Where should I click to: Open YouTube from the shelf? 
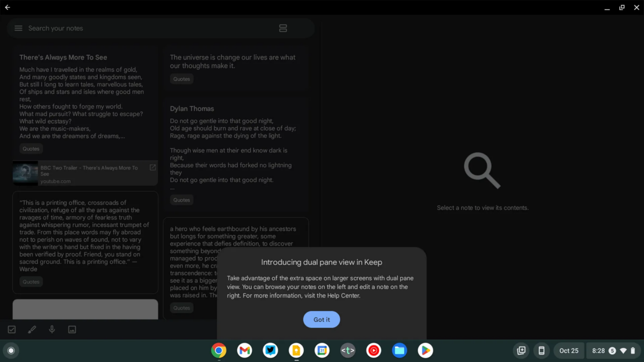pos(374,350)
